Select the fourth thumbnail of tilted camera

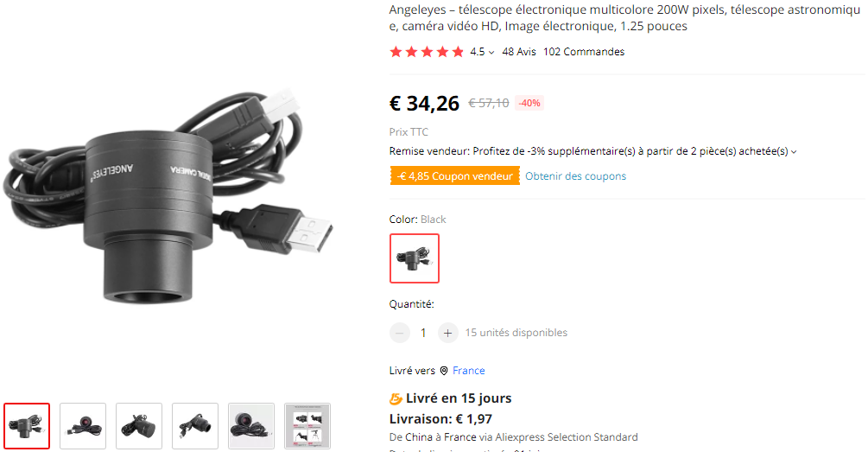[x=195, y=426]
